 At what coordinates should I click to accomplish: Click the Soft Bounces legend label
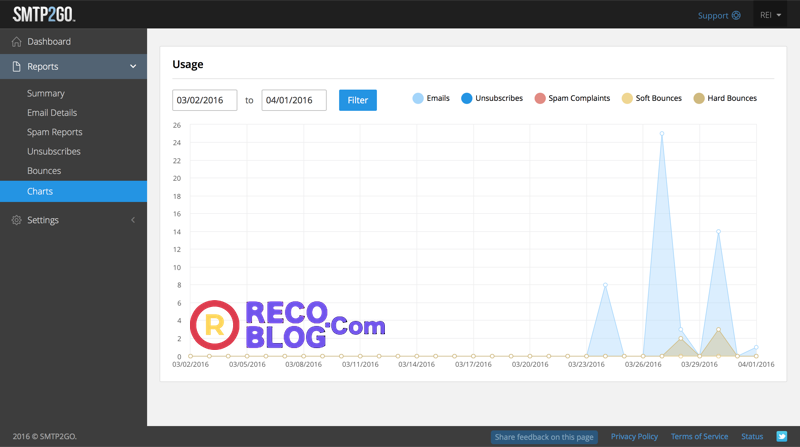[659, 98]
